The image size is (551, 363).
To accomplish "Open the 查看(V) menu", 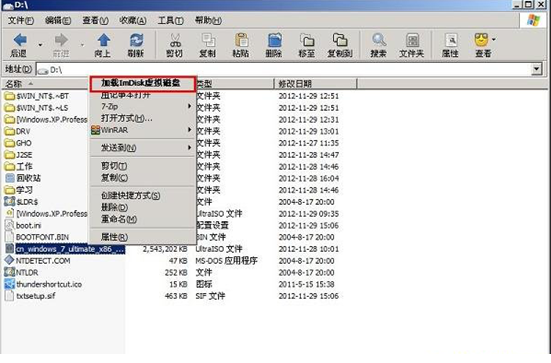I will [x=95, y=21].
